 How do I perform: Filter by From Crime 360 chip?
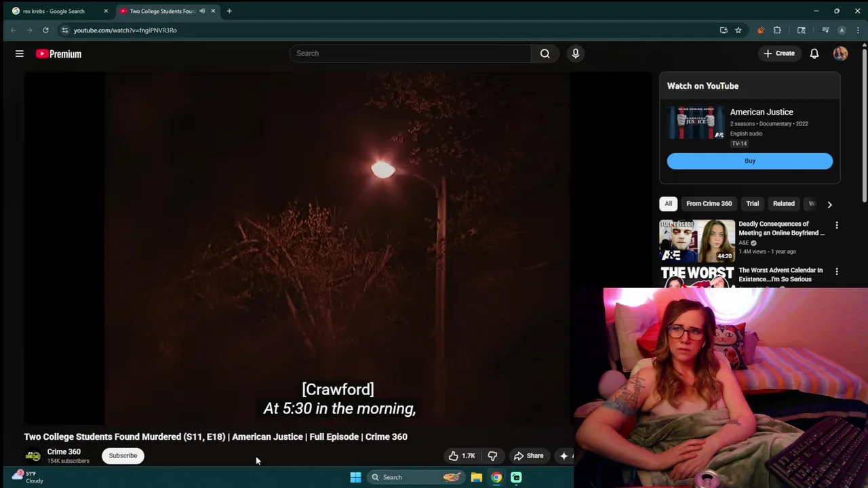pos(709,203)
